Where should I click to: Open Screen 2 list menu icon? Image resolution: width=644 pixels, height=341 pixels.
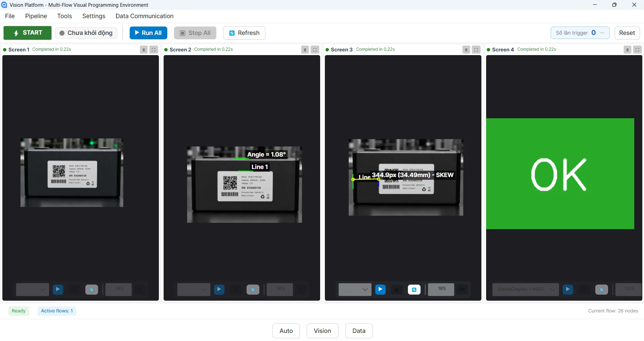[x=305, y=50]
